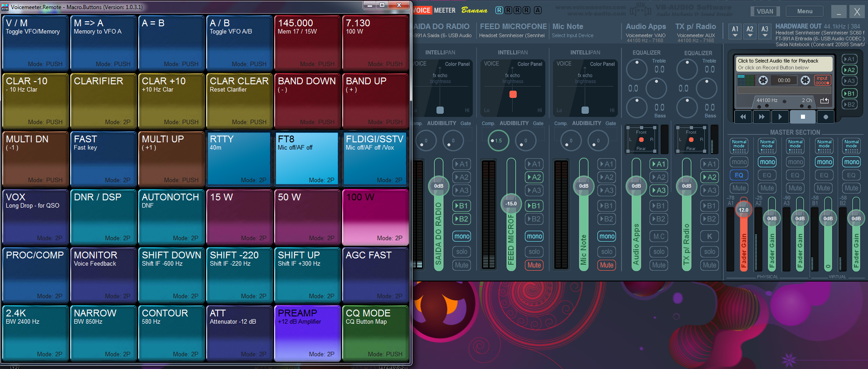Toggle mono on FEED MICROFONE strip
Screen dimensions: 868x369
point(534,236)
